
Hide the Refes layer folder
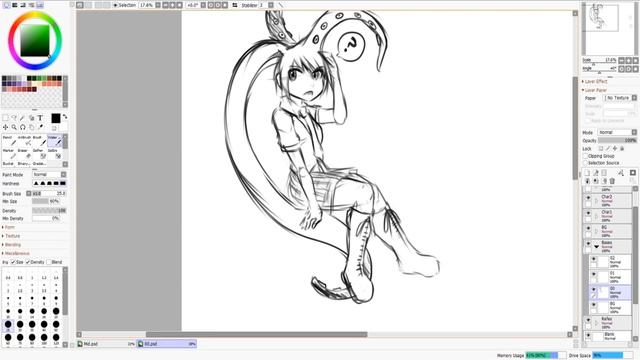tap(588, 320)
